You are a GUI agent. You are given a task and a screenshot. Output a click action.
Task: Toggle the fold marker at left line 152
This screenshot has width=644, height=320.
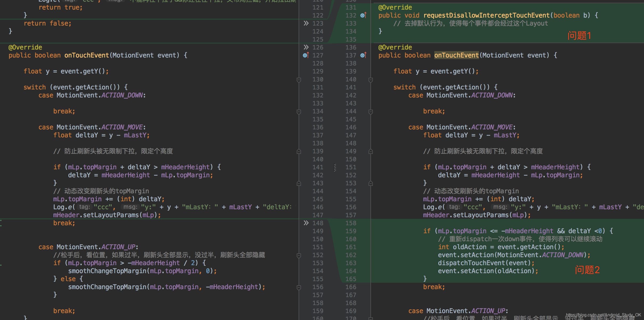point(299,255)
